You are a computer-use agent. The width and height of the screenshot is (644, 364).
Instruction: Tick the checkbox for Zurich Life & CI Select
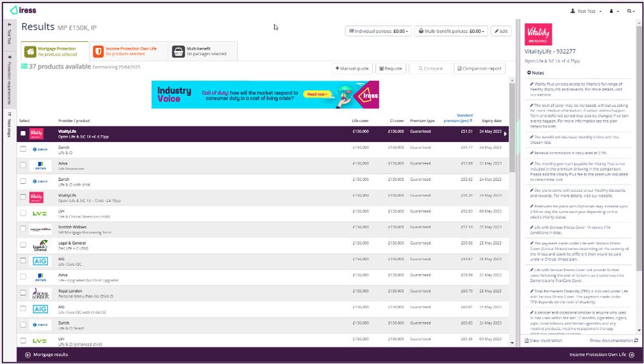click(23, 325)
